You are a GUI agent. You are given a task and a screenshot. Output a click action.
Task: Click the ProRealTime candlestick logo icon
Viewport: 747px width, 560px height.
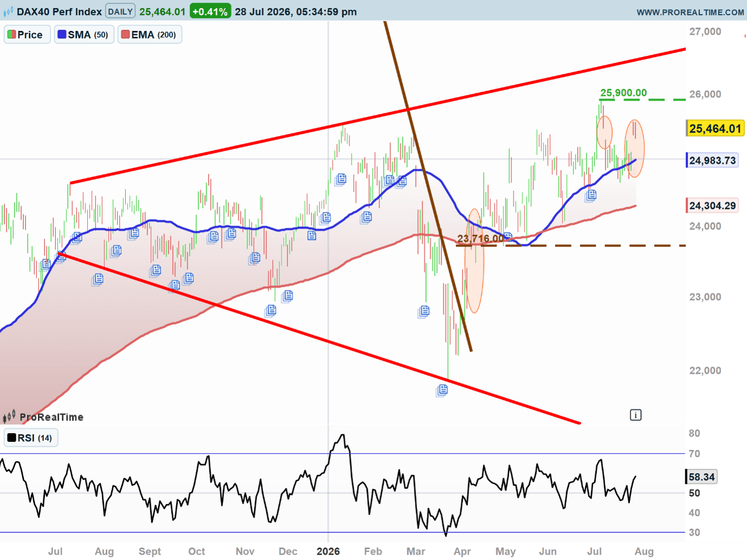point(9,416)
